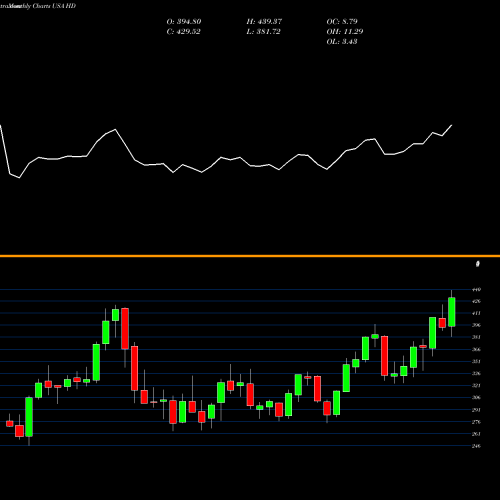Click the 'OC: 8.79' readout
This screenshot has height=500, width=500.
(x=342, y=22)
